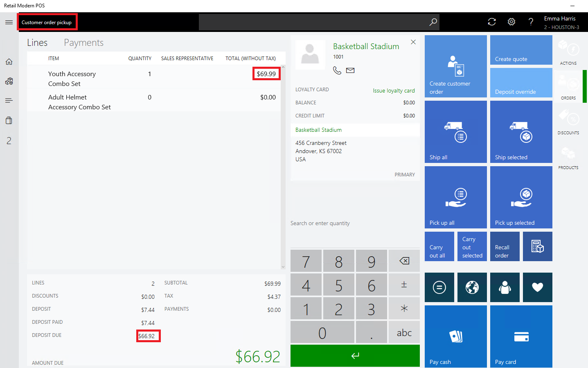Screen dimensions: 588x368
Task: Click the Pay cash button
Action: pos(455,336)
